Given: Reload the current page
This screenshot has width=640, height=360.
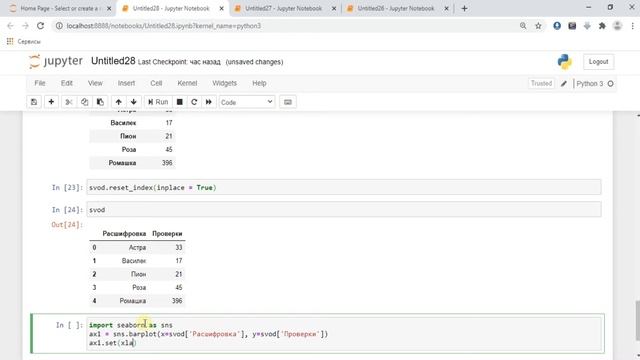Looking at the screenshot, I should (40, 26).
